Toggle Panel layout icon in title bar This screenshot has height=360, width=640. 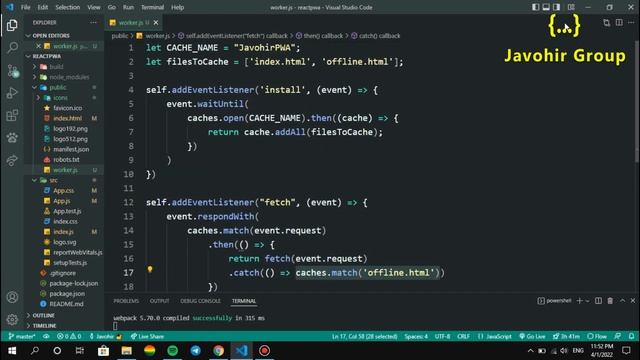pos(546,7)
